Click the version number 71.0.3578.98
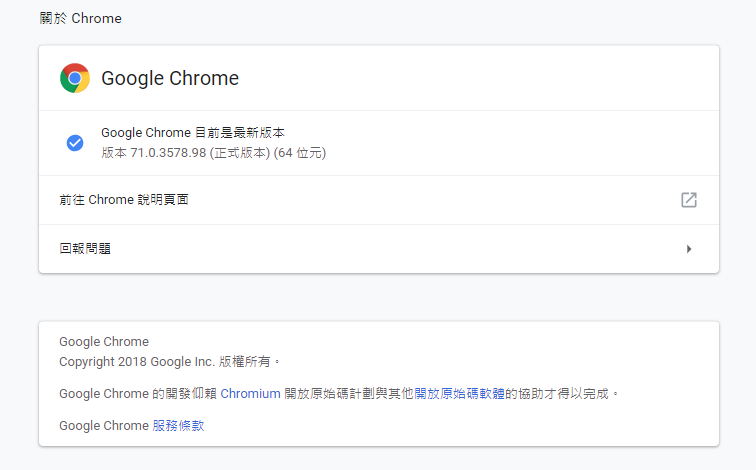 (x=167, y=153)
